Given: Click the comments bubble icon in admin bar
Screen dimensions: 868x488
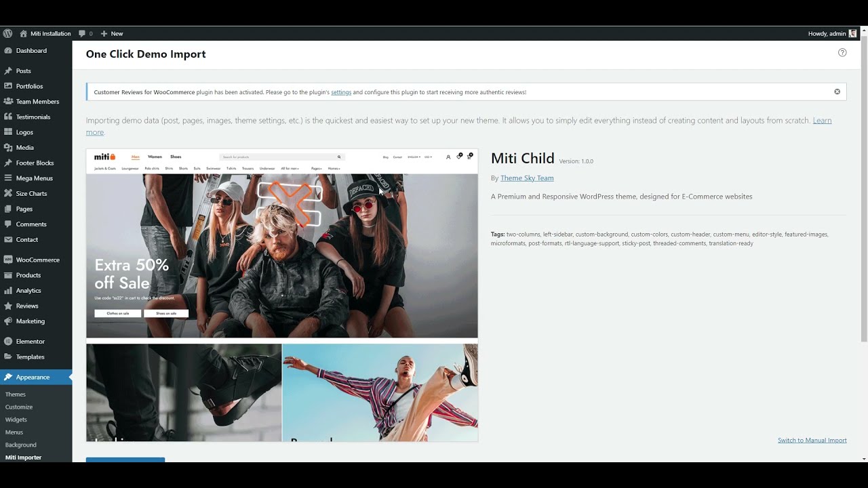Looking at the screenshot, I should coord(82,33).
